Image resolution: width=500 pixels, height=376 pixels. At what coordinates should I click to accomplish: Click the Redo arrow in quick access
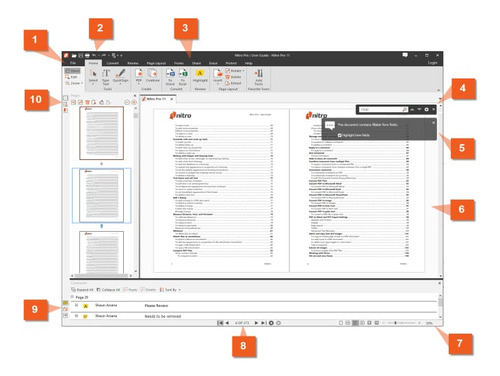[x=104, y=55]
